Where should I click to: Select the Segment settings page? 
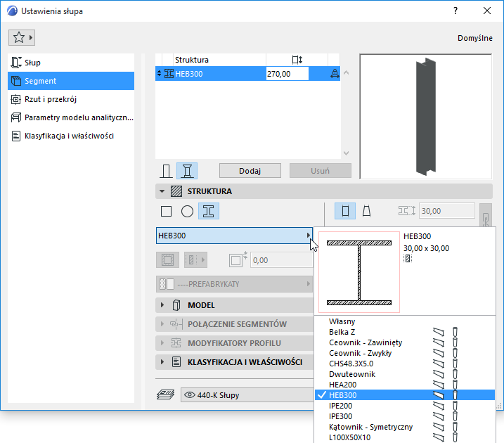click(x=71, y=81)
